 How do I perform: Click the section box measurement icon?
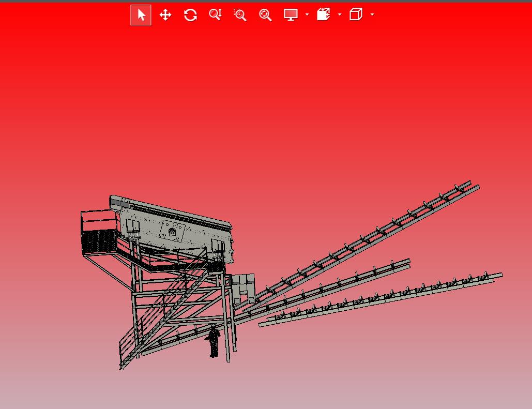(323, 14)
